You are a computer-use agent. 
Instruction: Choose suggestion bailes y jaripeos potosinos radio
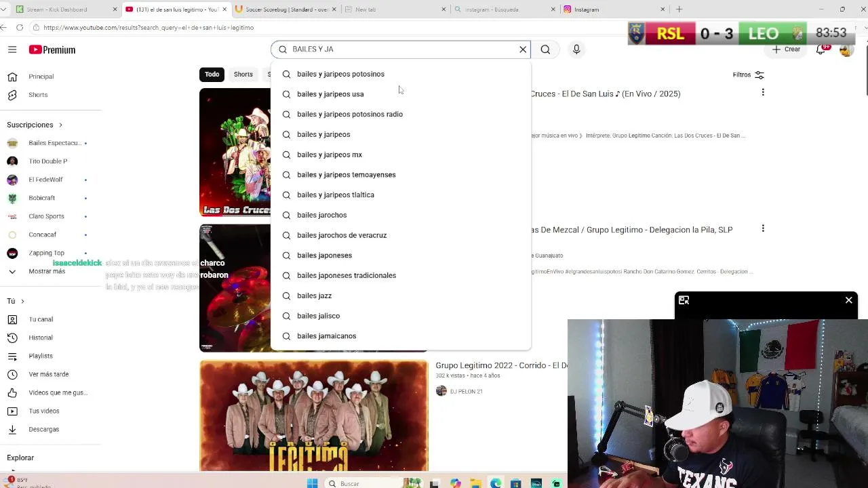400,114
